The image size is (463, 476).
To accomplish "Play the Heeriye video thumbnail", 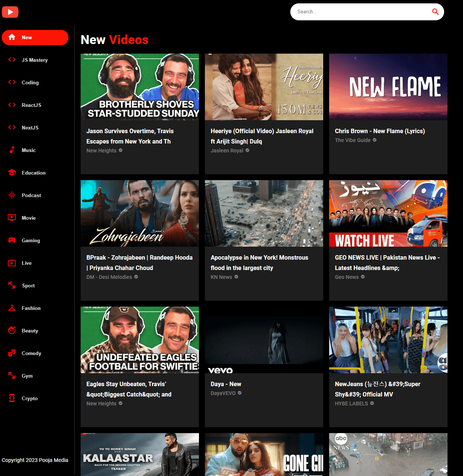I will coord(264,87).
